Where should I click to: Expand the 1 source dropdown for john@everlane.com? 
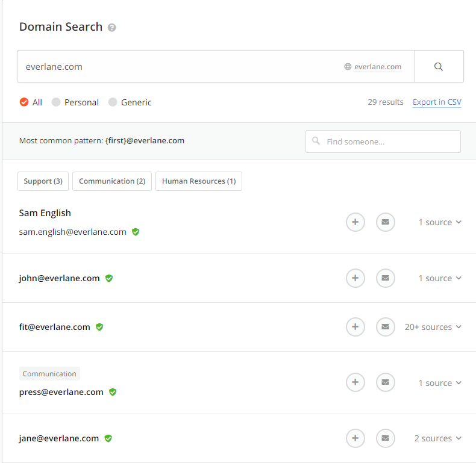[x=440, y=278]
